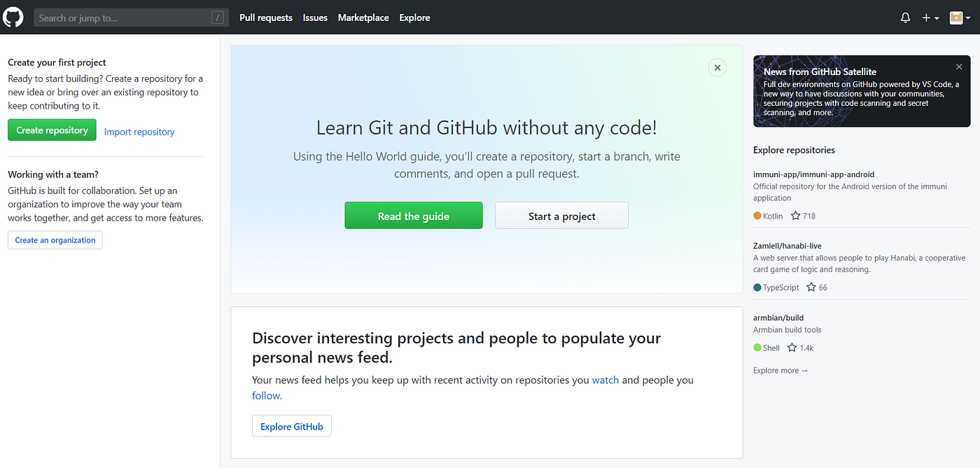
Task: Click the TypeScript language dot
Action: (x=756, y=287)
